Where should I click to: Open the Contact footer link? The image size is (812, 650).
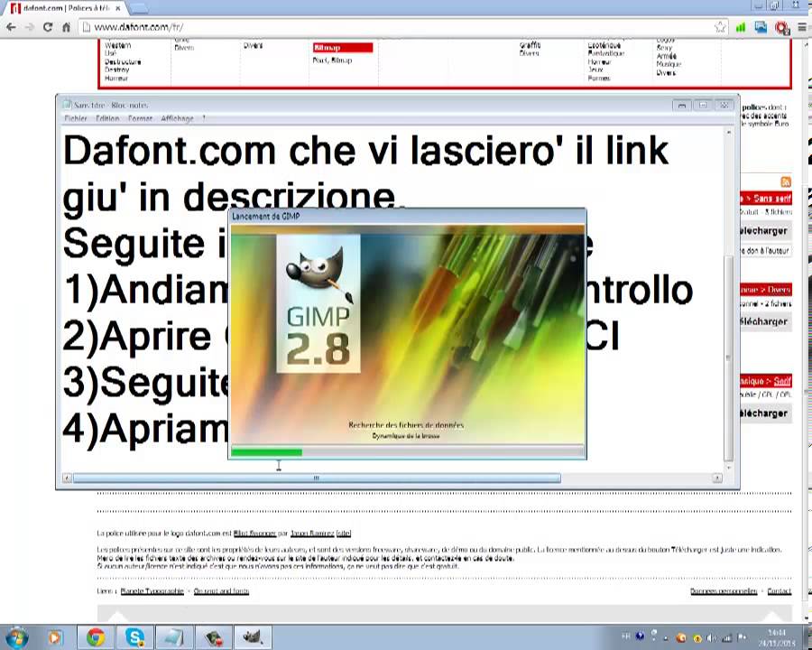(779, 591)
